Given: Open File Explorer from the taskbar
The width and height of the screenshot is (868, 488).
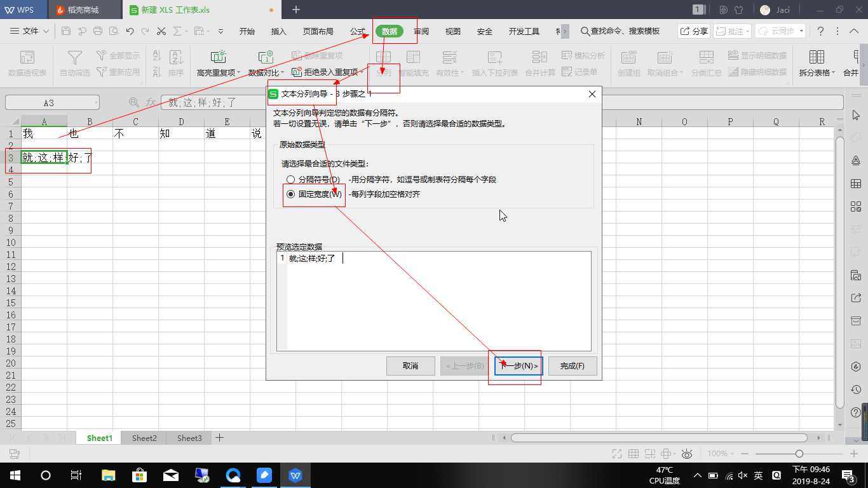Looking at the screenshot, I should click(x=109, y=475).
